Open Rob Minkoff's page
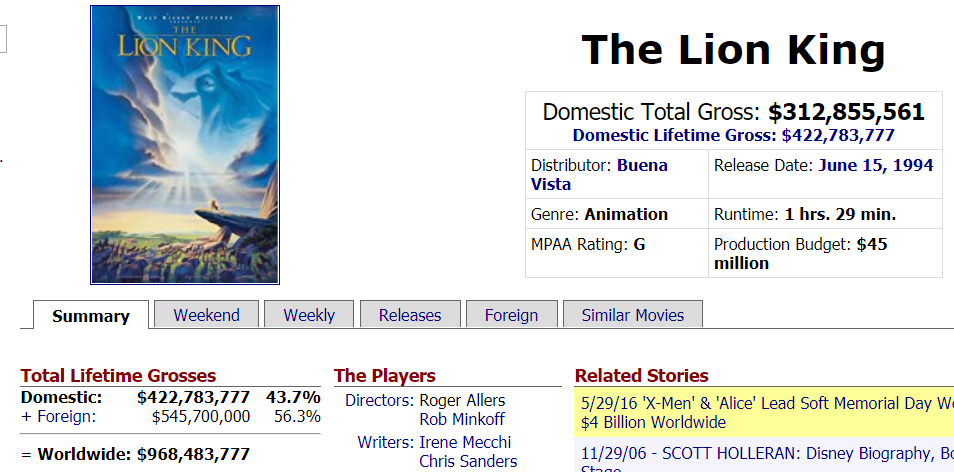This screenshot has height=472, width=954. pyautogui.click(x=462, y=419)
